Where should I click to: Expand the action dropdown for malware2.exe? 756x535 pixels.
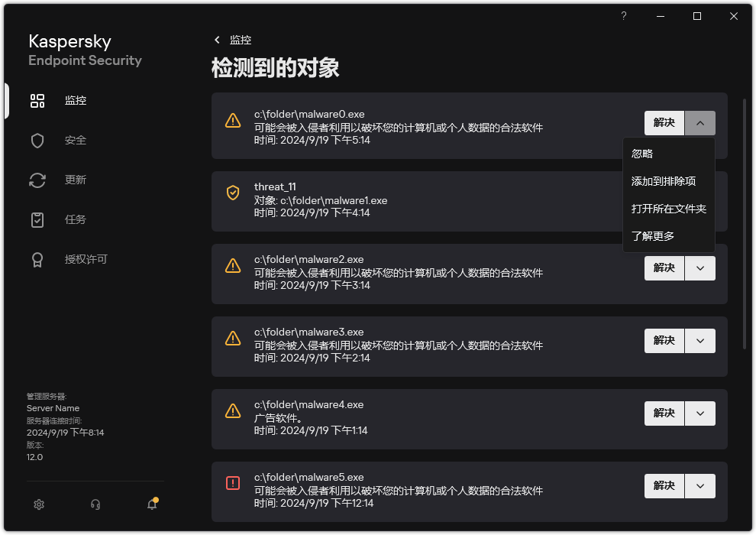point(700,268)
